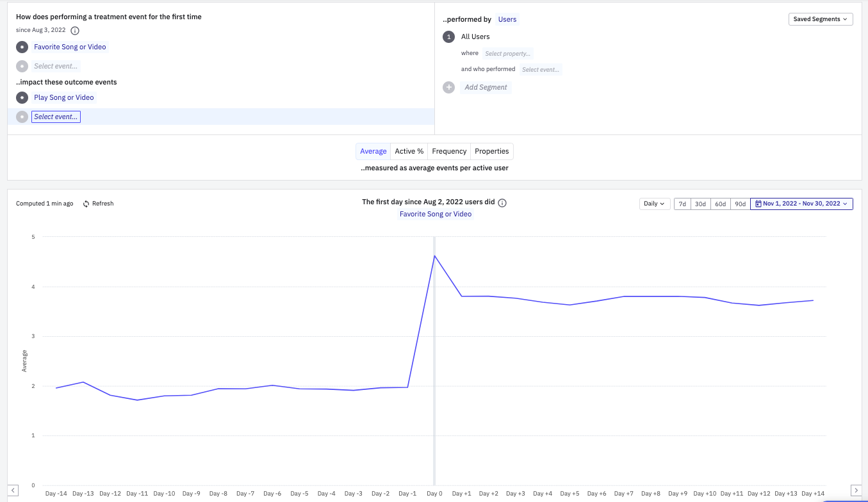Click the grey bullet icon beside the treatment 'Select event...'

coord(22,66)
